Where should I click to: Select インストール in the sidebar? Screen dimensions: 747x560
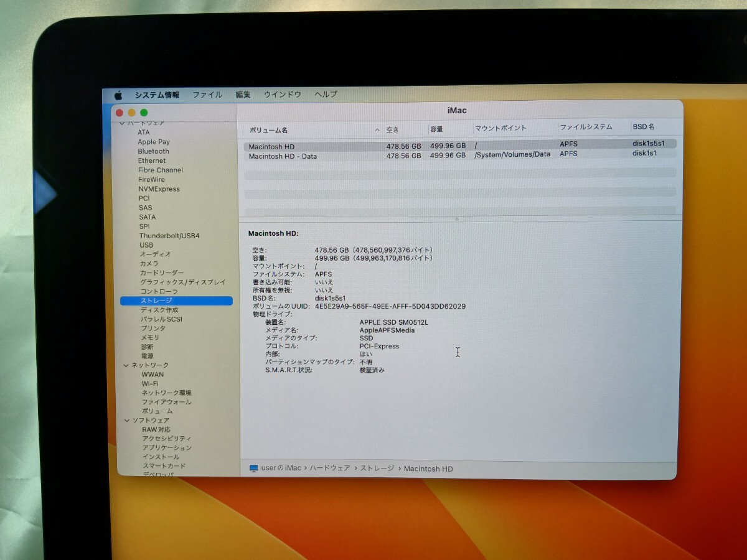click(161, 457)
